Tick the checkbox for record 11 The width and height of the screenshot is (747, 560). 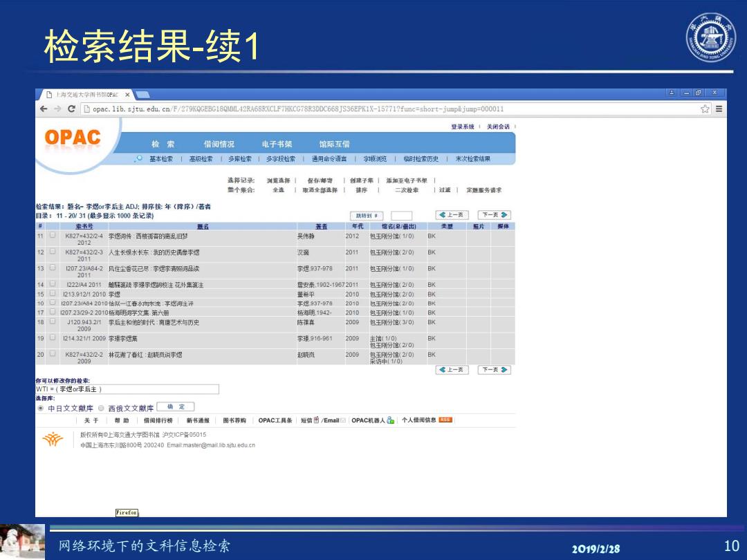(53, 235)
